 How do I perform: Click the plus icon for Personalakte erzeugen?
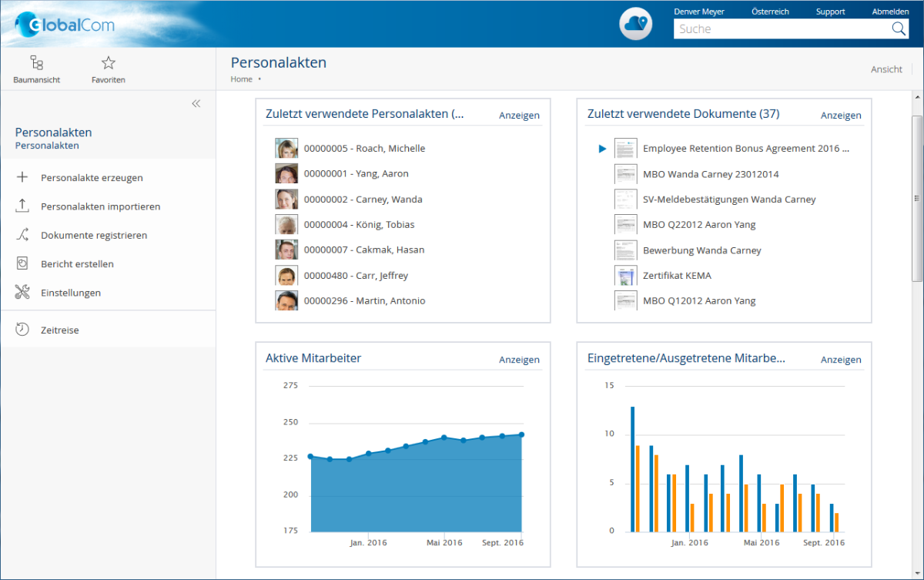point(22,177)
